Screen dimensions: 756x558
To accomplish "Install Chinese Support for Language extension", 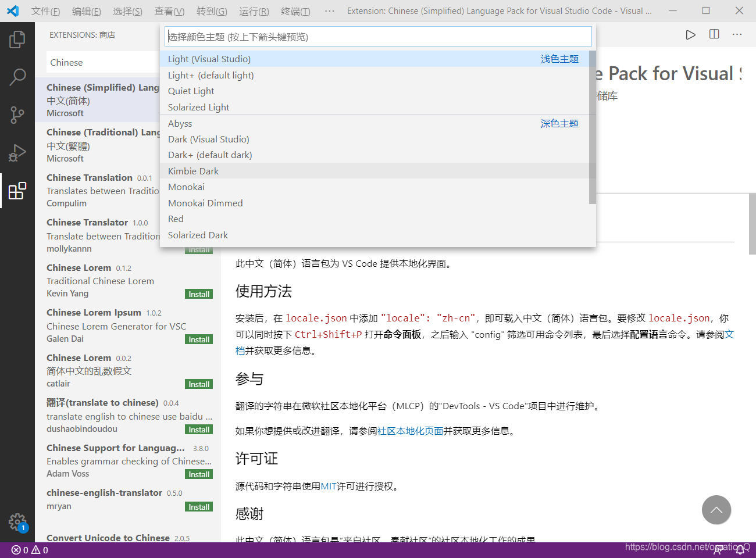I will coord(199,474).
